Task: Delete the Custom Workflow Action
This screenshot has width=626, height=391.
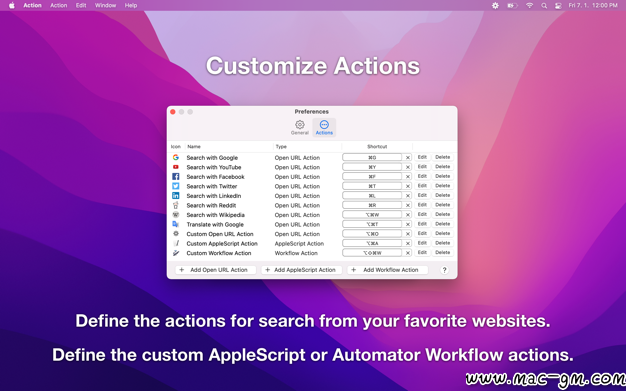Action: coord(442,253)
